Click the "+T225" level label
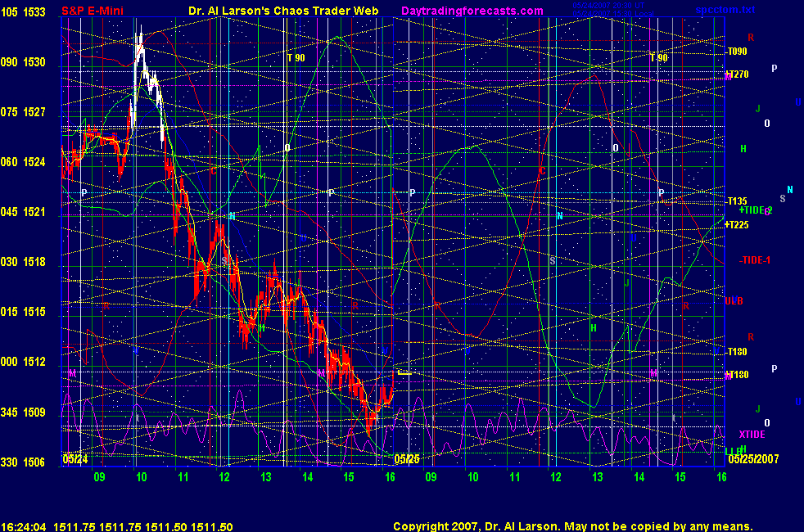 (x=737, y=224)
